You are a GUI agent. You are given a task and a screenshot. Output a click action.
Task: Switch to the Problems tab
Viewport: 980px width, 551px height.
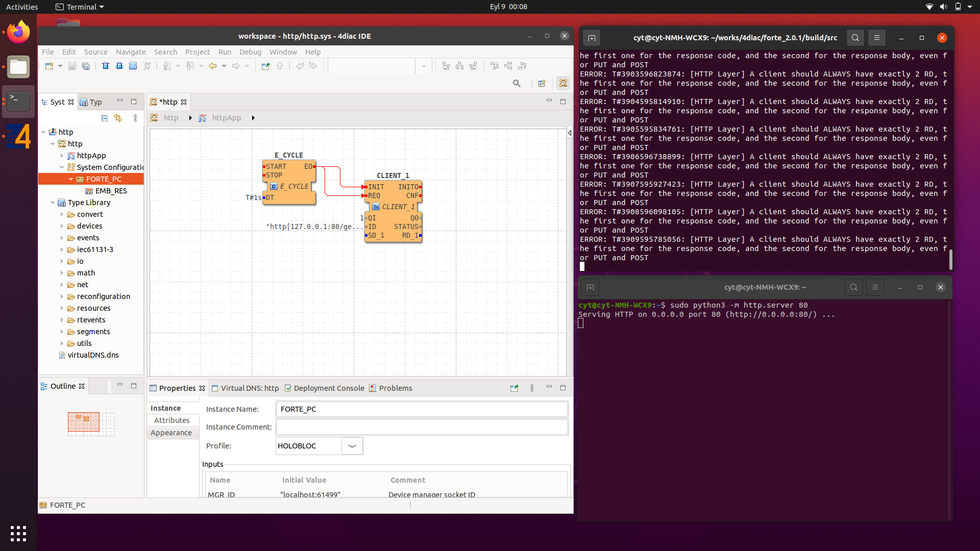(x=390, y=388)
